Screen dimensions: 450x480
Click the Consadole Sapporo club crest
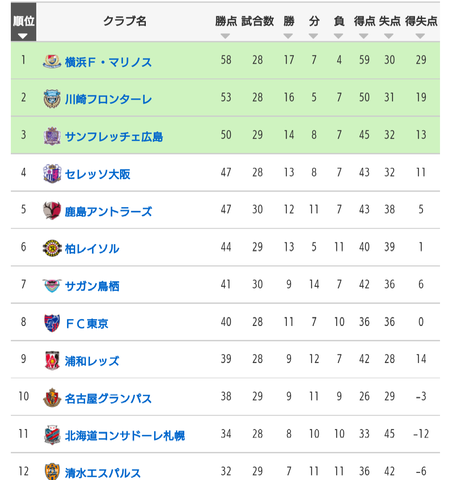[52, 435]
